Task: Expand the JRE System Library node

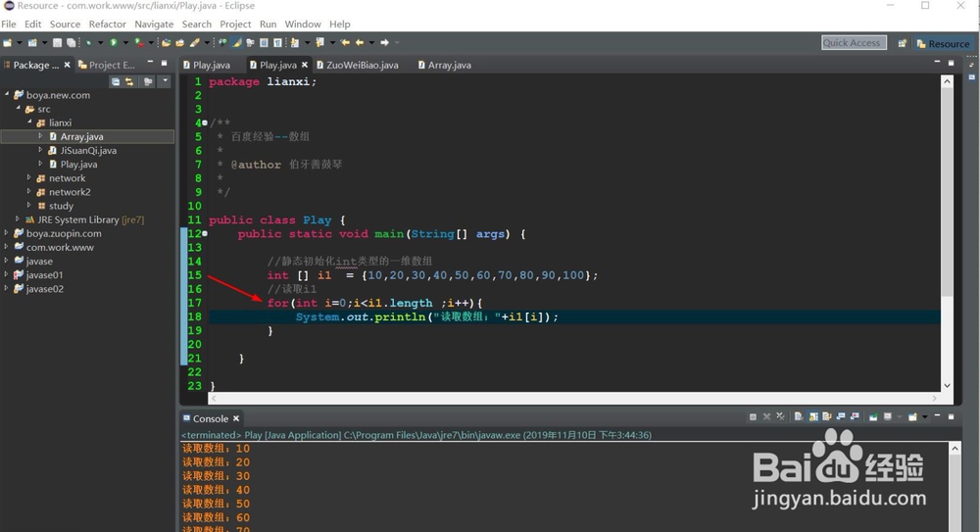Action: coord(18,218)
